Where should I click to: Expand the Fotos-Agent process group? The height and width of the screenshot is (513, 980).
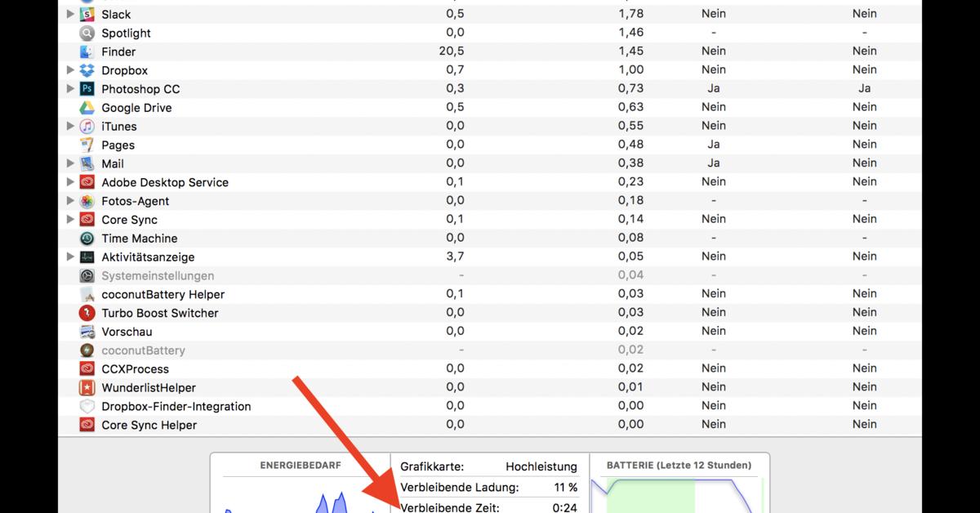[70, 201]
